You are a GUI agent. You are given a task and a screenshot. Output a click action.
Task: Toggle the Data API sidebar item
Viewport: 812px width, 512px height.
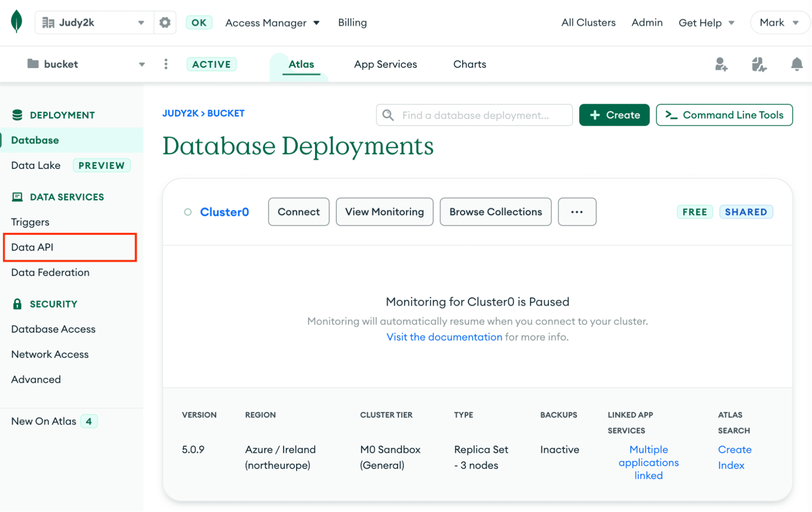[32, 246]
